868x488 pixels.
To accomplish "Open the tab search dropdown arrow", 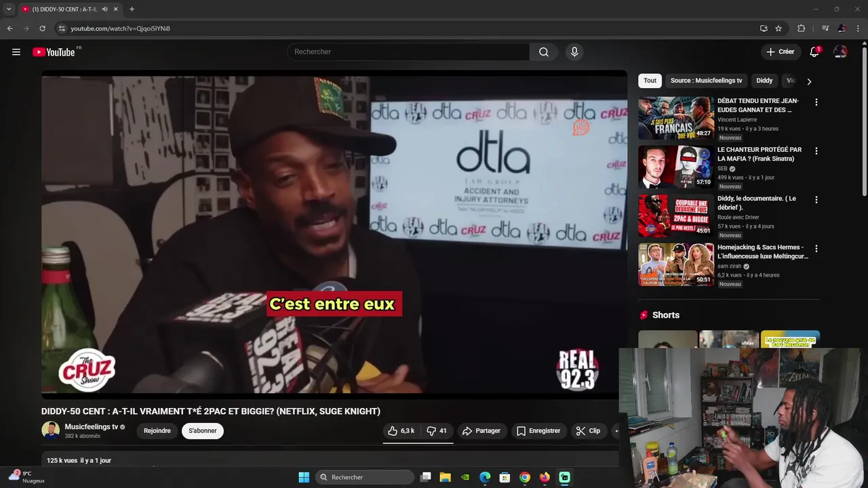I will coord(9,9).
